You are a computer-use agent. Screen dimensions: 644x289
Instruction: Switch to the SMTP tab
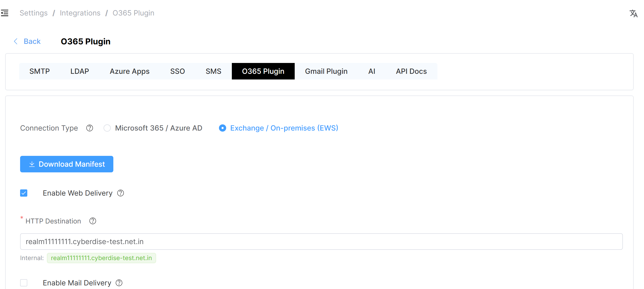(39, 71)
